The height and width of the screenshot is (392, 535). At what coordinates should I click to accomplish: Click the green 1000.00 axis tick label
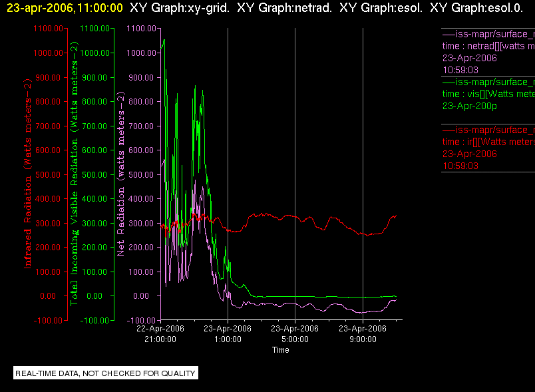[x=94, y=53]
